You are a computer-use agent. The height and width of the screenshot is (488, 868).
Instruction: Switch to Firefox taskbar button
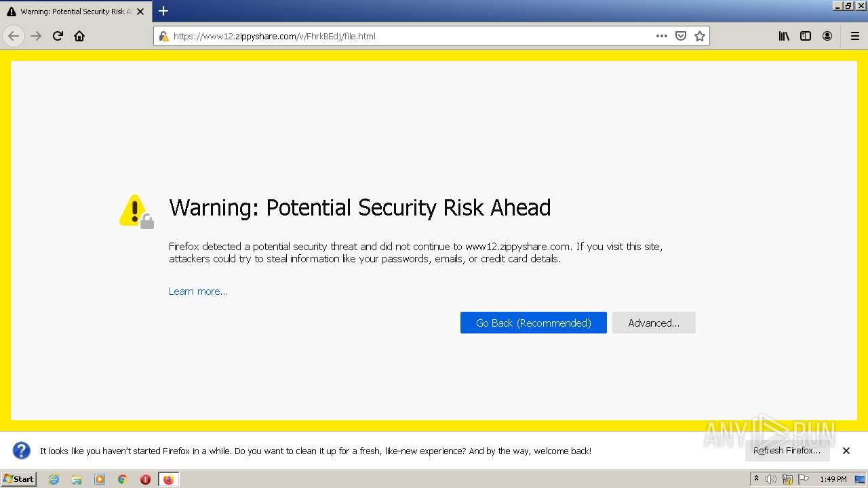click(x=168, y=479)
